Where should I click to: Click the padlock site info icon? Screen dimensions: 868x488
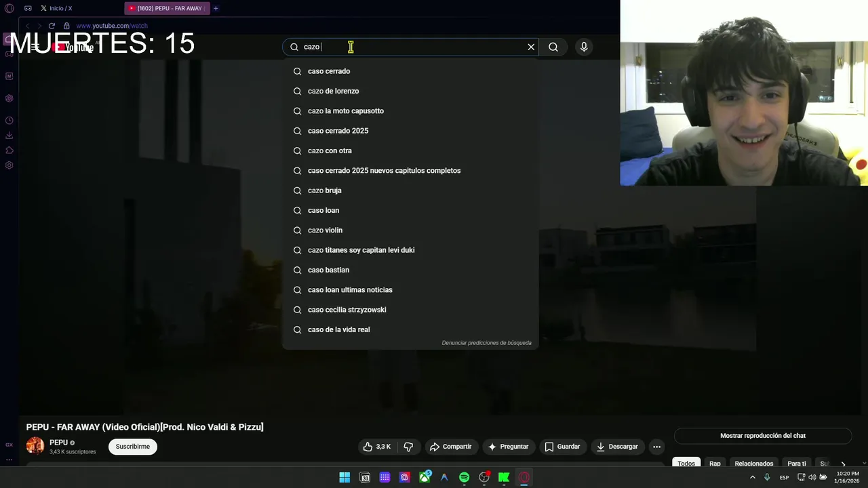pyautogui.click(x=66, y=26)
